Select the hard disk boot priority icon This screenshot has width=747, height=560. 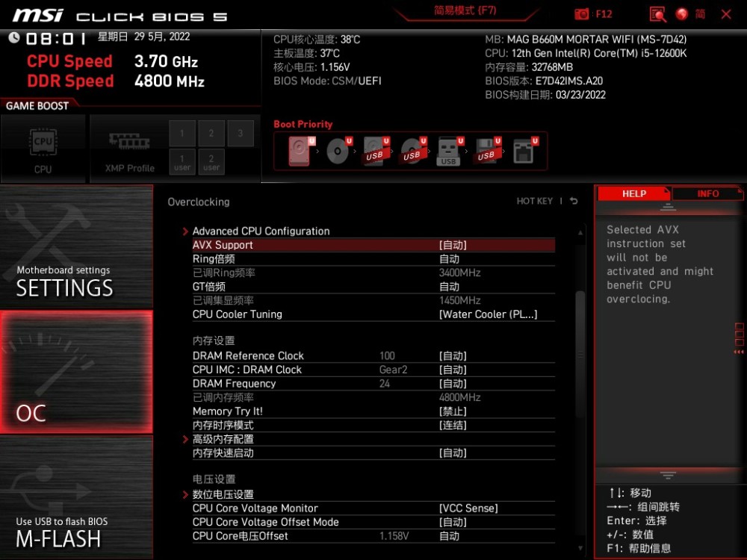[298, 152]
